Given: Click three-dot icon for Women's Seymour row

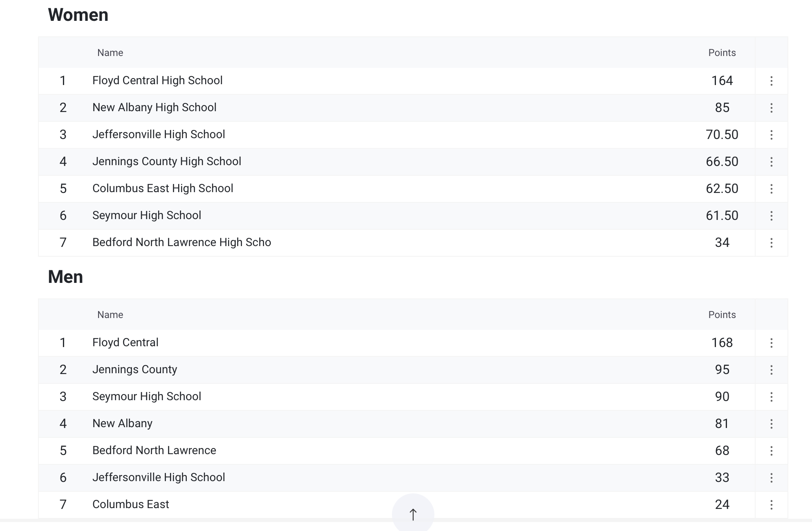Looking at the screenshot, I should [771, 216].
